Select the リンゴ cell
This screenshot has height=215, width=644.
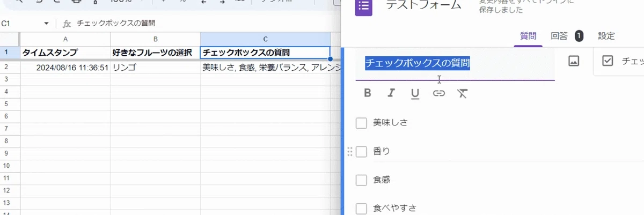155,68
